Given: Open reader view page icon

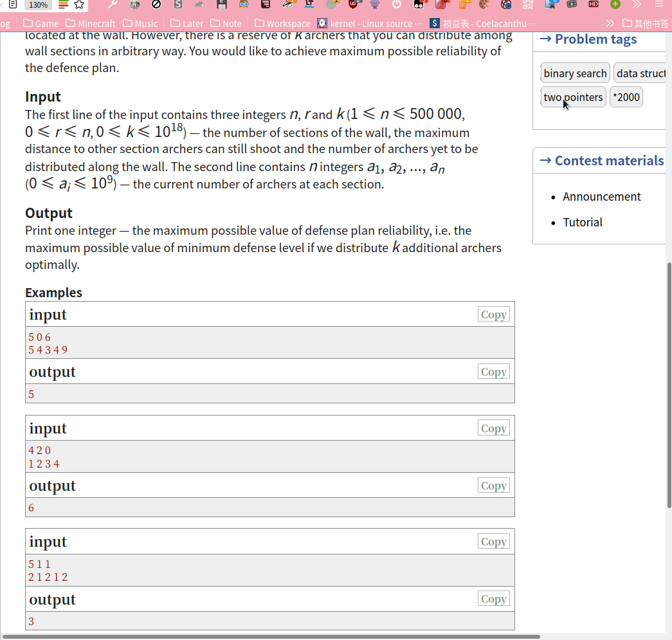Looking at the screenshot, I should click(x=12, y=4).
